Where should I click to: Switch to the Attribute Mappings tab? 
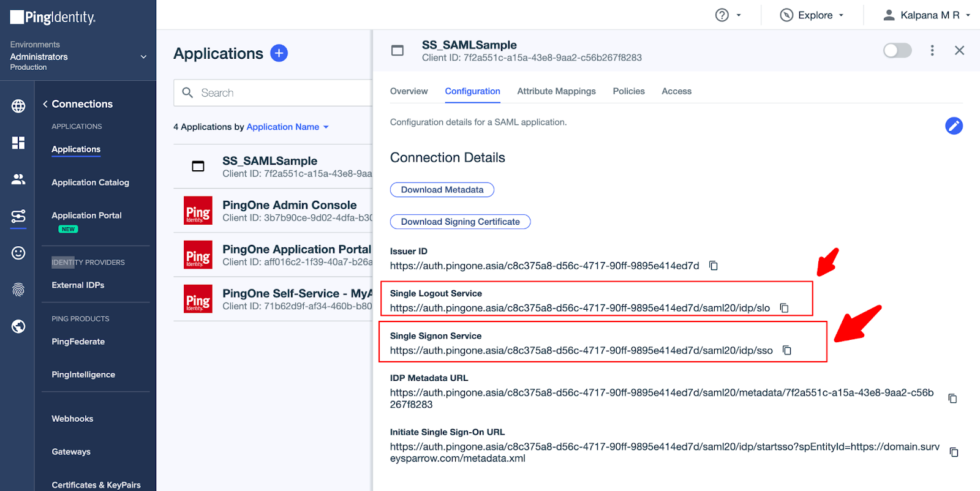click(556, 91)
